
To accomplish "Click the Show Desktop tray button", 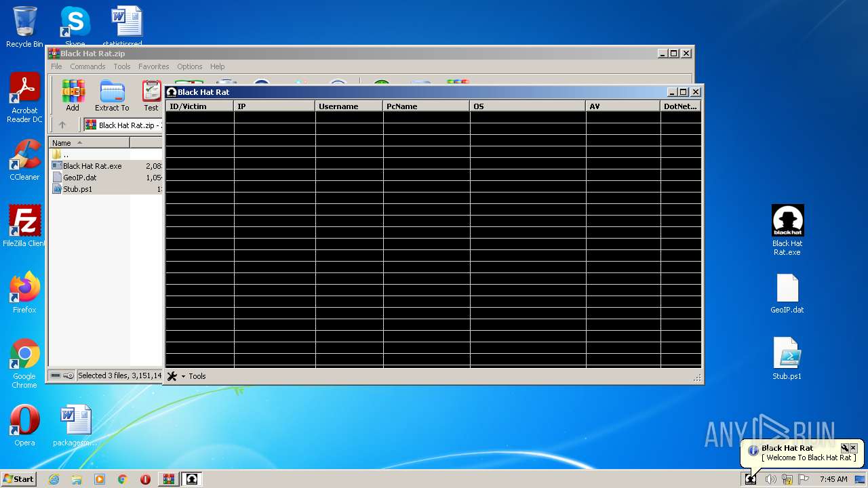I will [x=860, y=479].
